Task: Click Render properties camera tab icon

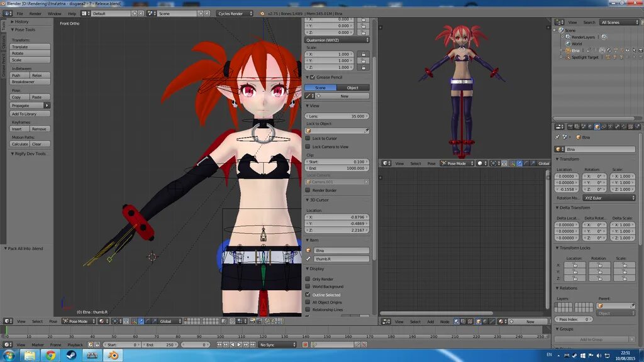Action: tap(570, 127)
